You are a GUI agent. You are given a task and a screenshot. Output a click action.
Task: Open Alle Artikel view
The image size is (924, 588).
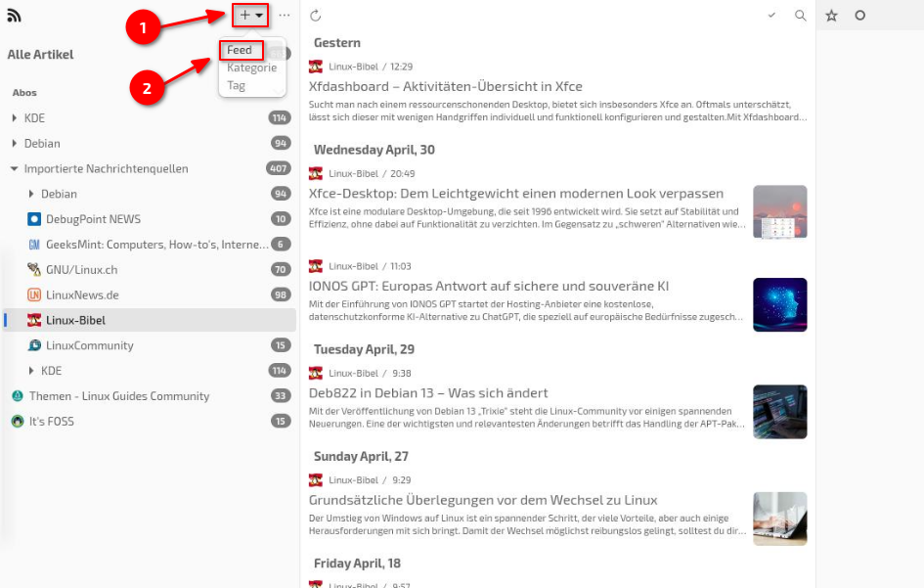tap(41, 54)
